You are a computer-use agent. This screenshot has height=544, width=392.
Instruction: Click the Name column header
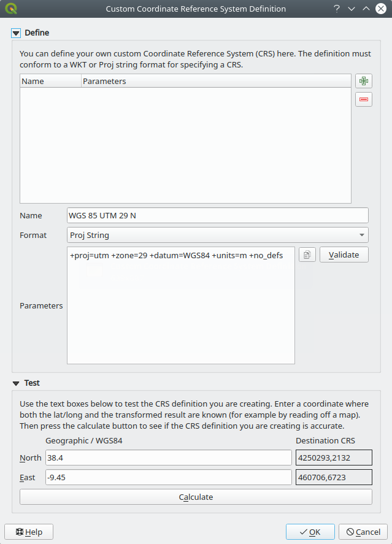(50, 81)
